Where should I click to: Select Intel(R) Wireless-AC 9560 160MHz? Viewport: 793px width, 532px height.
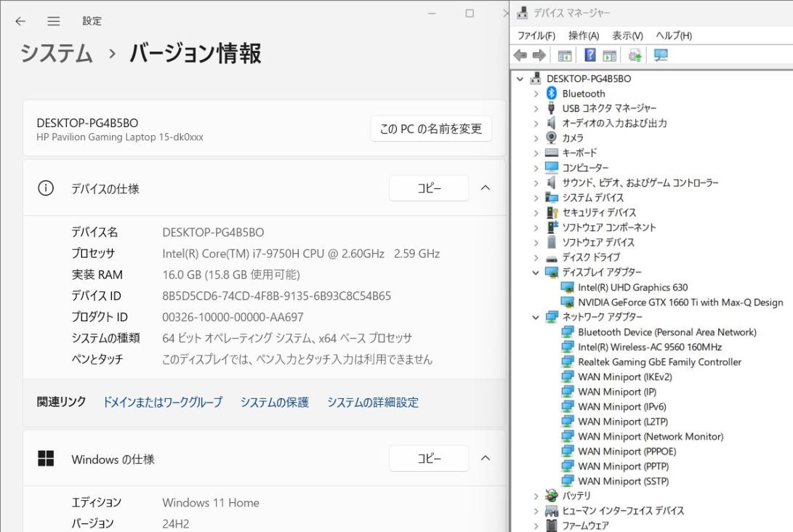pyautogui.click(x=650, y=347)
